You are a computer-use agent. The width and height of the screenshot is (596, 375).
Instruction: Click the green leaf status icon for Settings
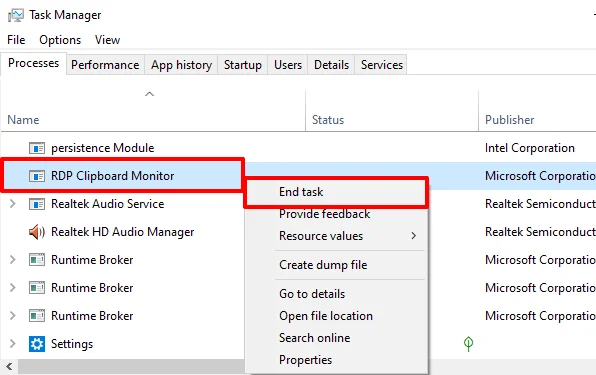click(x=468, y=343)
